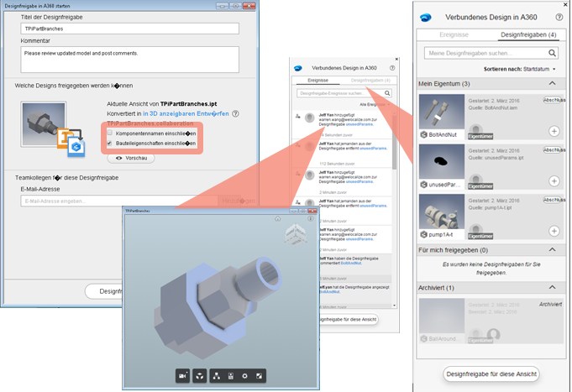Viewport: 572px width, 392px height.
Task: Click Designfreigabe für diese Ansicht in large panel
Action: [x=491, y=374]
